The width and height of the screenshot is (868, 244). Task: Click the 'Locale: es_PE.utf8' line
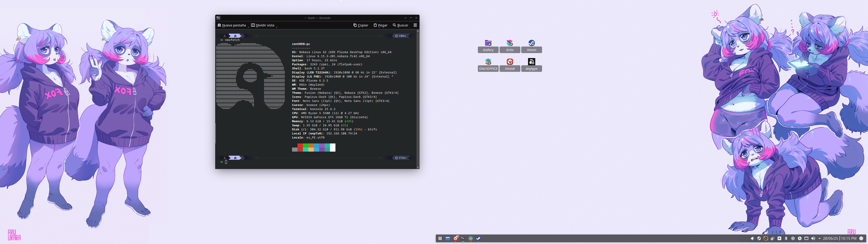[x=308, y=138]
